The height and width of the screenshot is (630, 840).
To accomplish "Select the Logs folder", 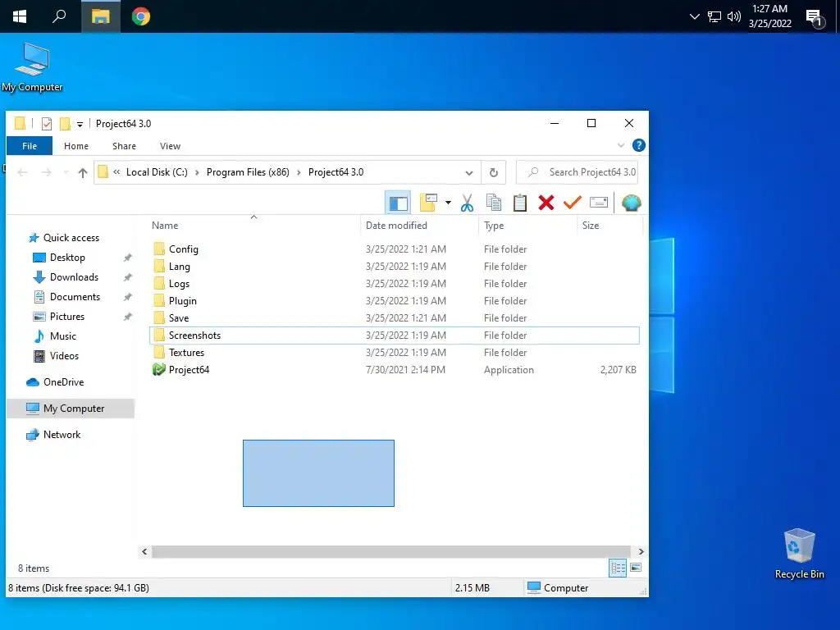I will coord(395,283).
